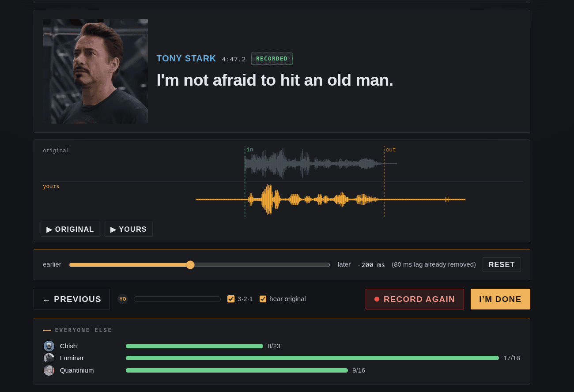
Task: Click the 4:47.2 timestamp
Action: (234, 59)
